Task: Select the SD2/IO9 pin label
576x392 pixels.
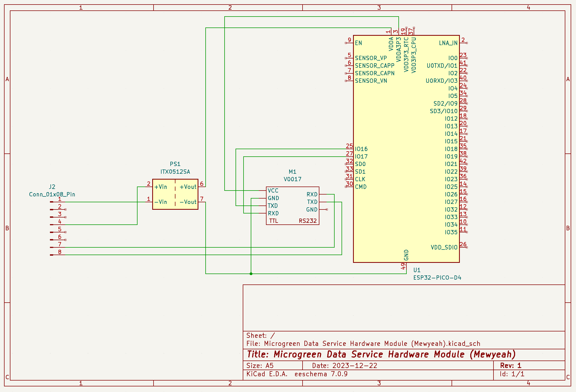Action: click(x=445, y=104)
